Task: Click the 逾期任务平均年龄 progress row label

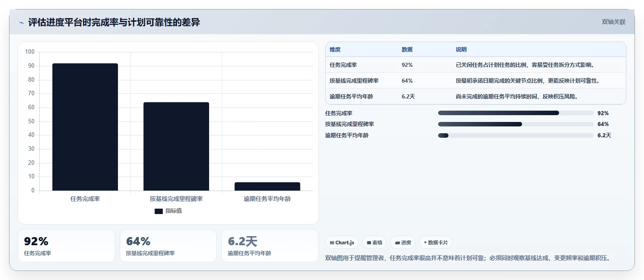Action: coord(347,135)
